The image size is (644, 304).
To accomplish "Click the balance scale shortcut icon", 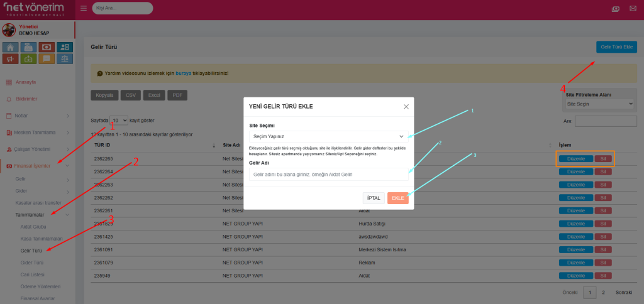I will point(65,59).
